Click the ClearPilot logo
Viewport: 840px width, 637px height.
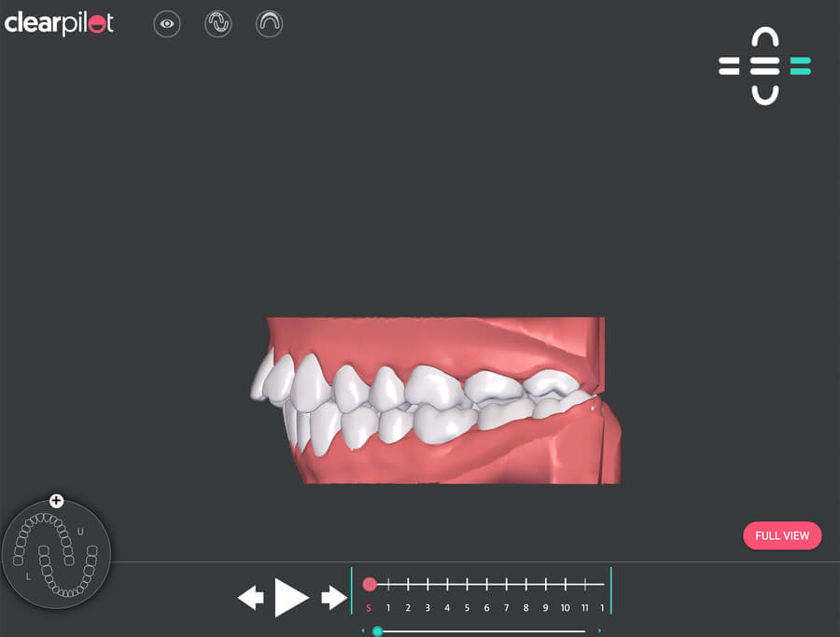[x=59, y=24]
